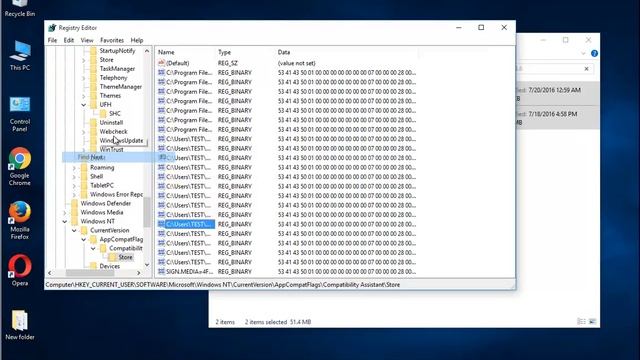Screen dimensions: 640x360
Task: Click the SHC folder icon
Action: 103,113
